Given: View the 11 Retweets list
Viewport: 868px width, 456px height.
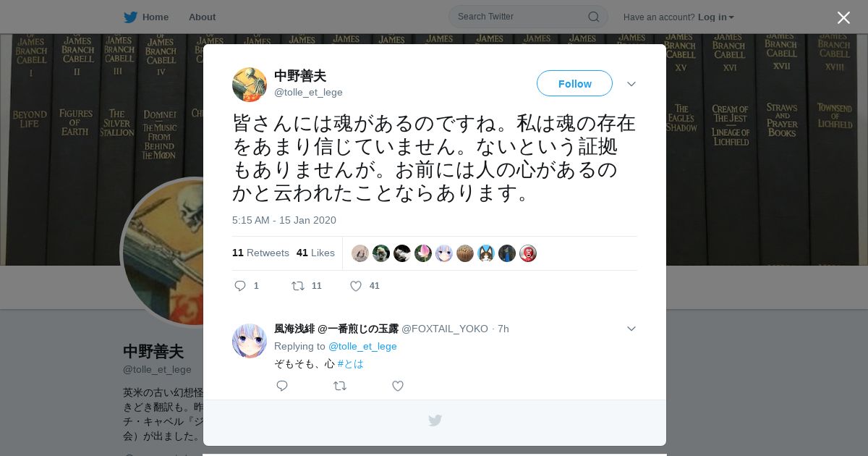Looking at the screenshot, I should 260,253.
